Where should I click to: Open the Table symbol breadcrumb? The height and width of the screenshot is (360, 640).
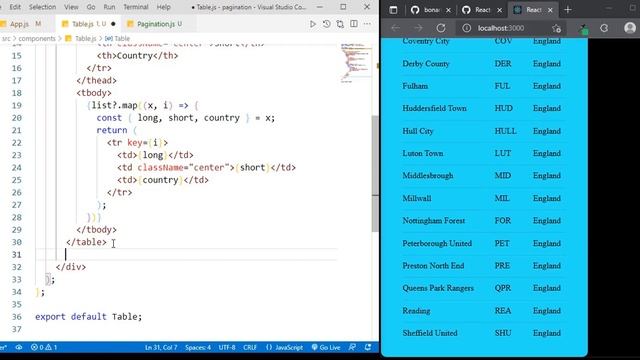point(118,38)
